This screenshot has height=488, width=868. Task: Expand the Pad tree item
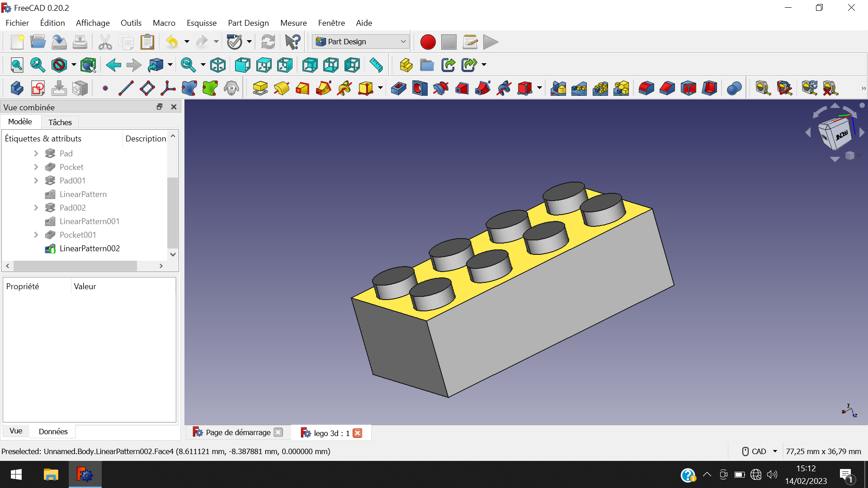click(36, 154)
